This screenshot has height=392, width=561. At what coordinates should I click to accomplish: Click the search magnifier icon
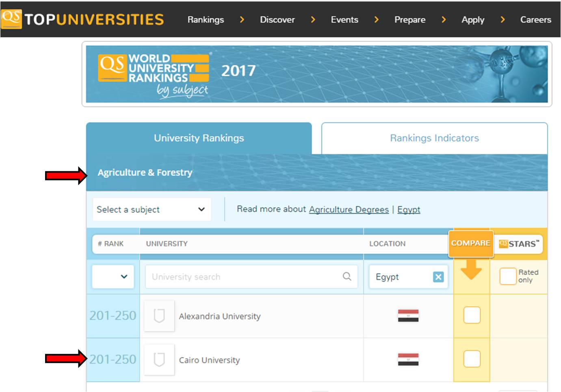347,277
